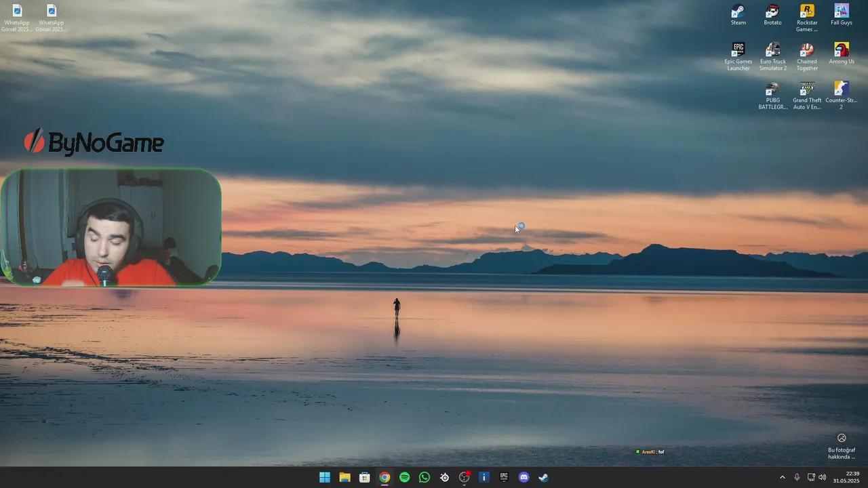
Task: Open the Steam desktop shortcut
Action: tap(738, 15)
